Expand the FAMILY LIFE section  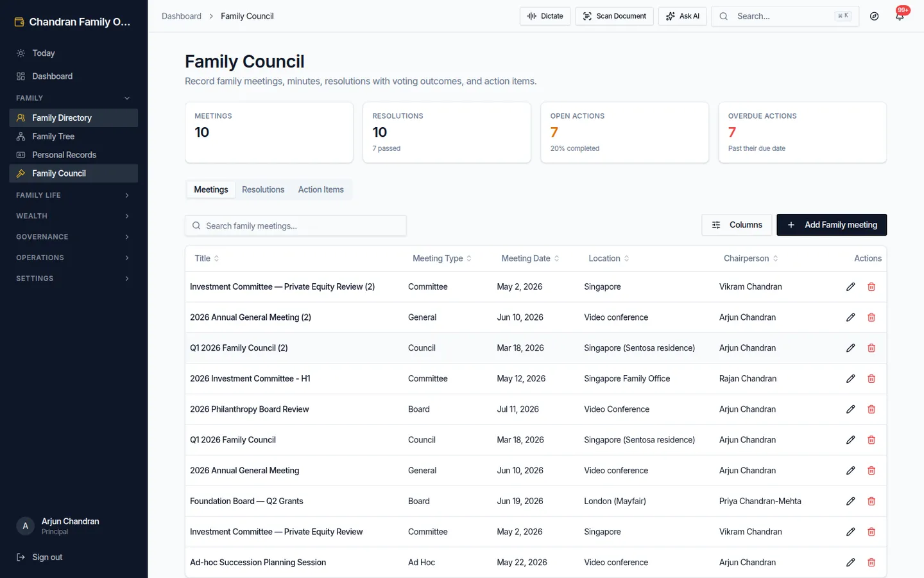point(74,195)
